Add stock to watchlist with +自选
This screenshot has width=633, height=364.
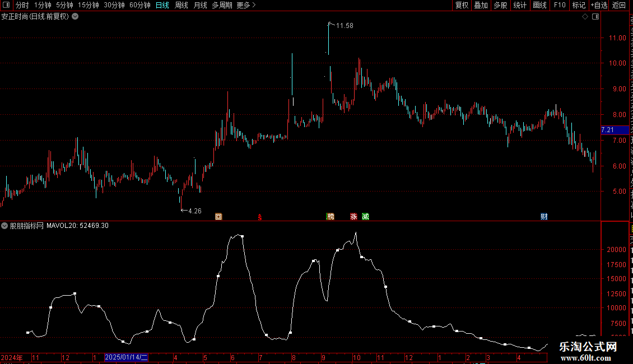[599, 5]
